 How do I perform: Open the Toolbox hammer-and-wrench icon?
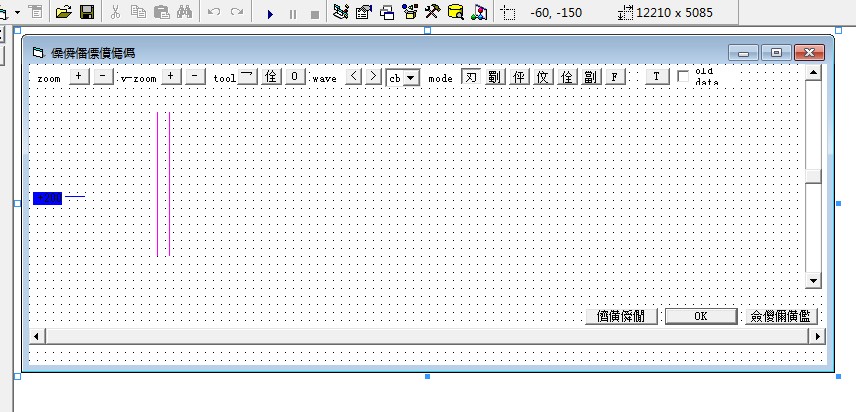[x=432, y=12]
